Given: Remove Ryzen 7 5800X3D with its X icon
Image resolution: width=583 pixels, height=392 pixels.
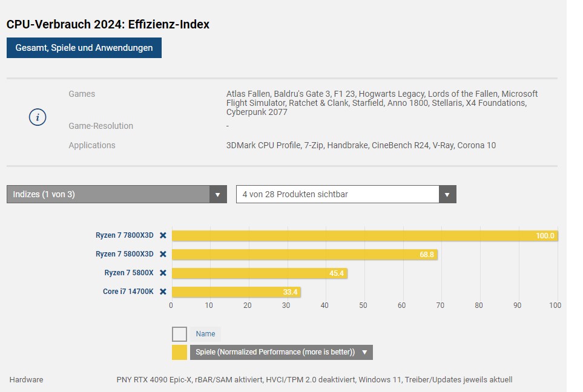Looking at the screenshot, I should (163, 254).
